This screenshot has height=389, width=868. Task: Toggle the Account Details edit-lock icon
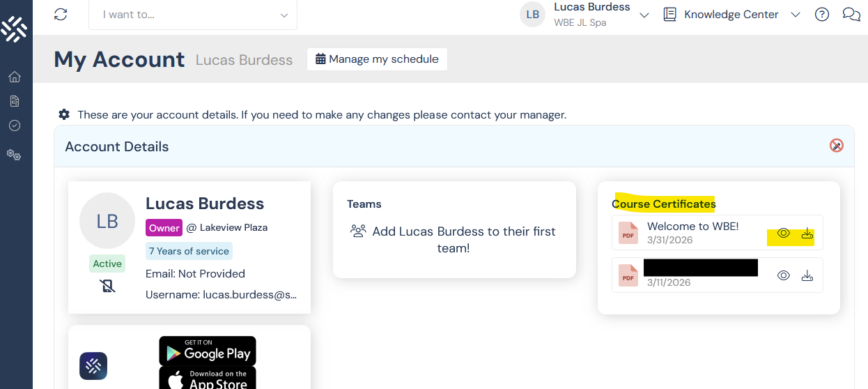836,146
